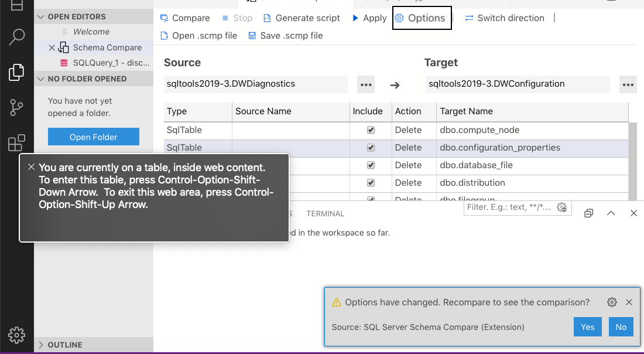This screenshot has width=644, height=354.
Task: Select the dbo.compute_node target cell
Action: pos(532,130)
